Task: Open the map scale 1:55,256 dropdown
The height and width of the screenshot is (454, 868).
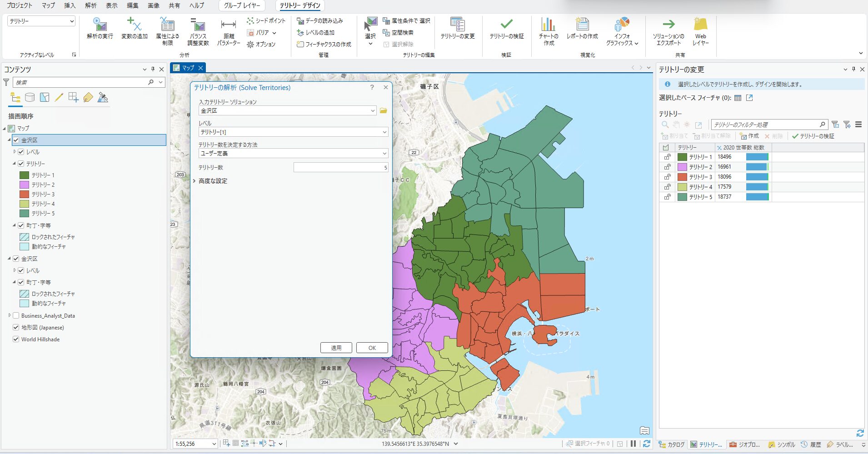Action: pos(214,444)
